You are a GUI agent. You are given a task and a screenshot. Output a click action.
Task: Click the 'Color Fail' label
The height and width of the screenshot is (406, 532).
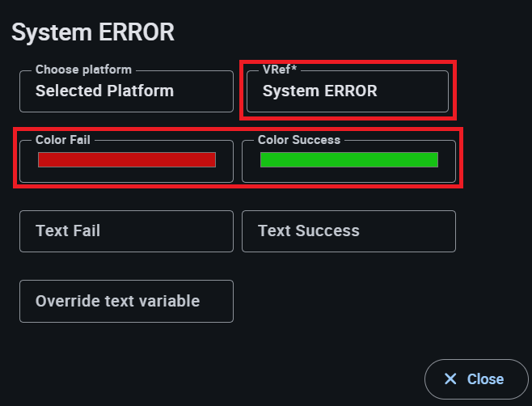(63, 140)
